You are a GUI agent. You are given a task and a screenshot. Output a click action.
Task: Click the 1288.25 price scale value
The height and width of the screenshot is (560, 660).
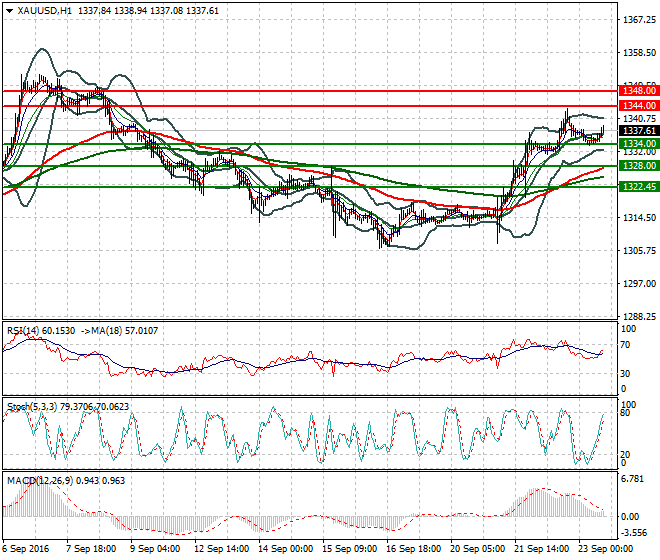[639, 317]
